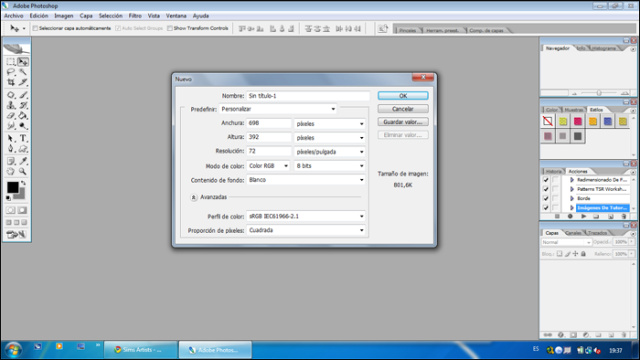Switch to the Canales tab

pyautogui.click(x=573, y=233)
